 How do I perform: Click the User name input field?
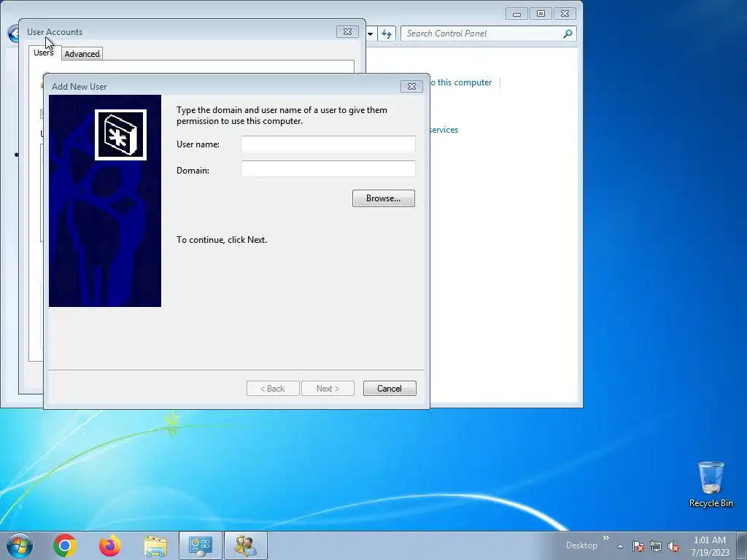point(328,144)
